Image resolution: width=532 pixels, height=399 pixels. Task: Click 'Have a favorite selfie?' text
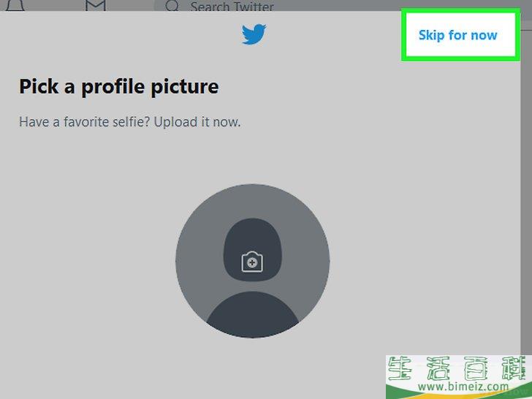pyautogui.click(x=84, y=121)
